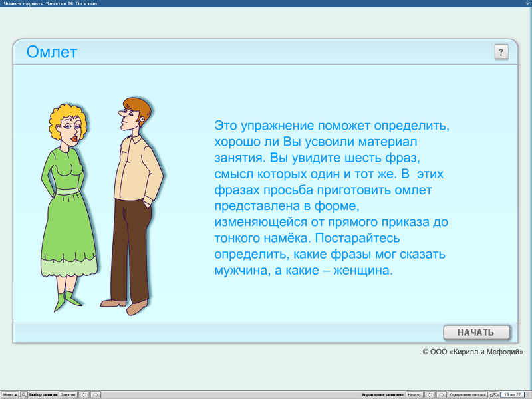Viewport: 532px width, 399px height.
Task: Open help via the question mark icon
Action: (501, 51)
